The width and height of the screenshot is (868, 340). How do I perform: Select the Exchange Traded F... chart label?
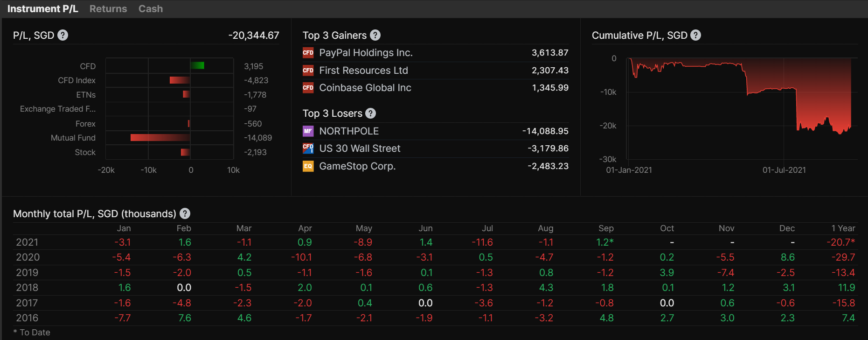[x=58, y=109]
